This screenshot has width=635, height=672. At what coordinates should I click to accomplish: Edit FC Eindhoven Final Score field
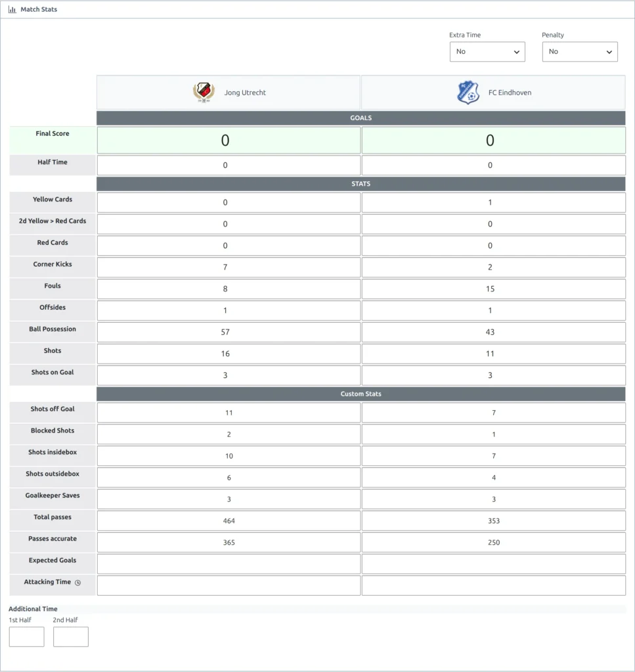[x=494, y=140]
